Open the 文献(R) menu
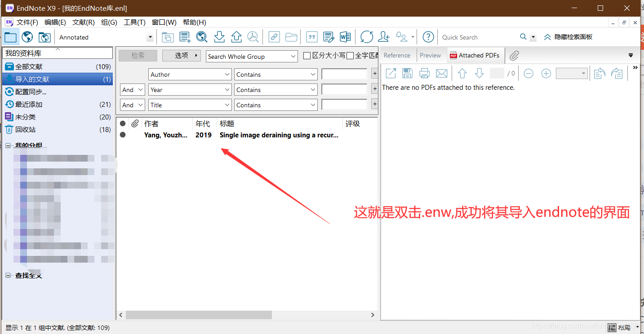 (x=83, y=22)
